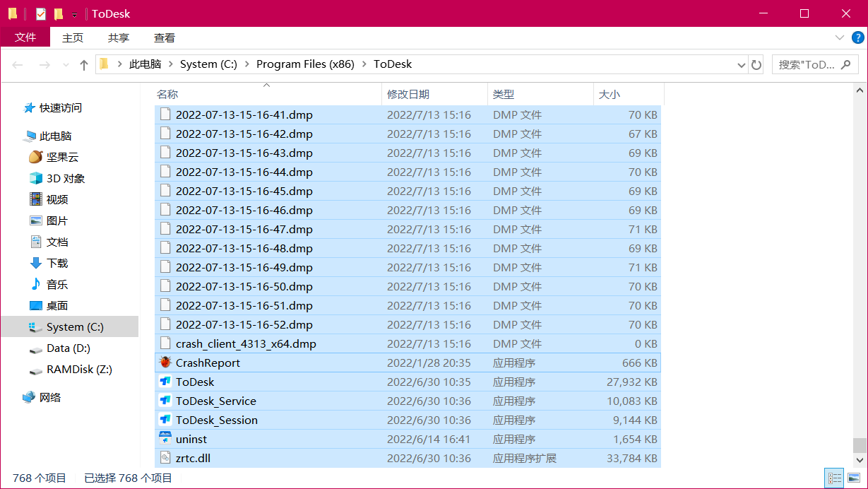Viewport: 868px width, 489px height.
Task: Expand the chevron after System (C:) in address bar
Action: click(247, 64)
